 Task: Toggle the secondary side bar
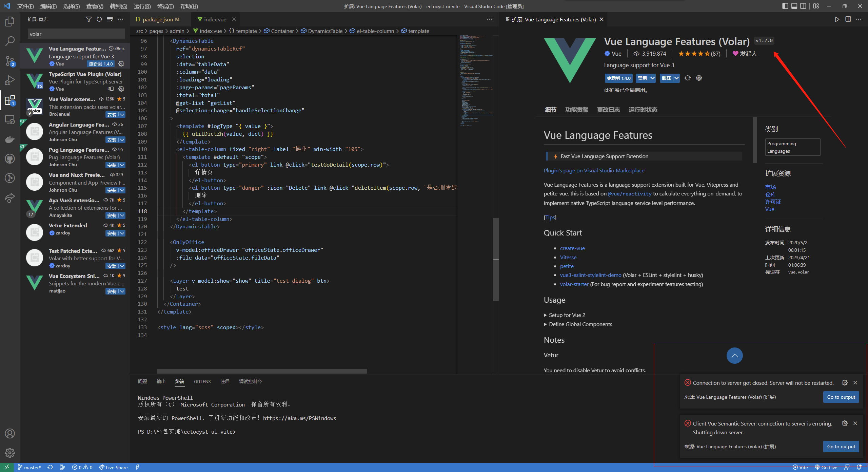point(804,6)
